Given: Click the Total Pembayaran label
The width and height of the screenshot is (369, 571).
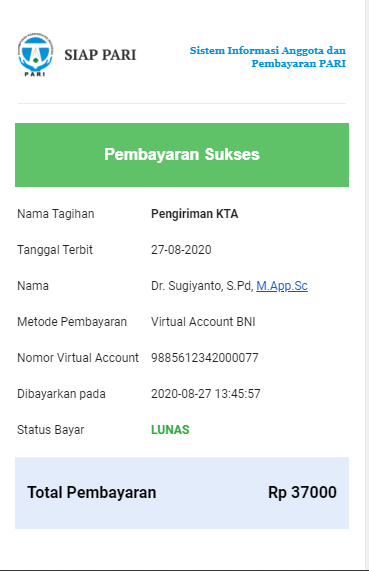Looking at the screenshot, I should 92,492.
